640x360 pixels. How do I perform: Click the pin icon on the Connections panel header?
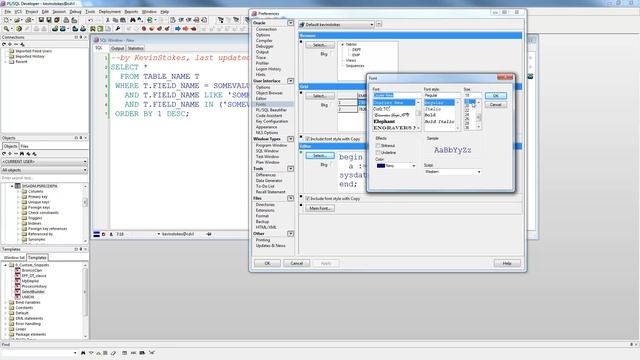[x=81, y=37]
